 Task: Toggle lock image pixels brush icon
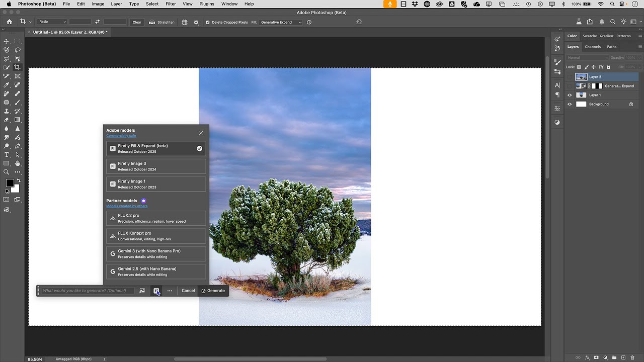tap(586, 67)
